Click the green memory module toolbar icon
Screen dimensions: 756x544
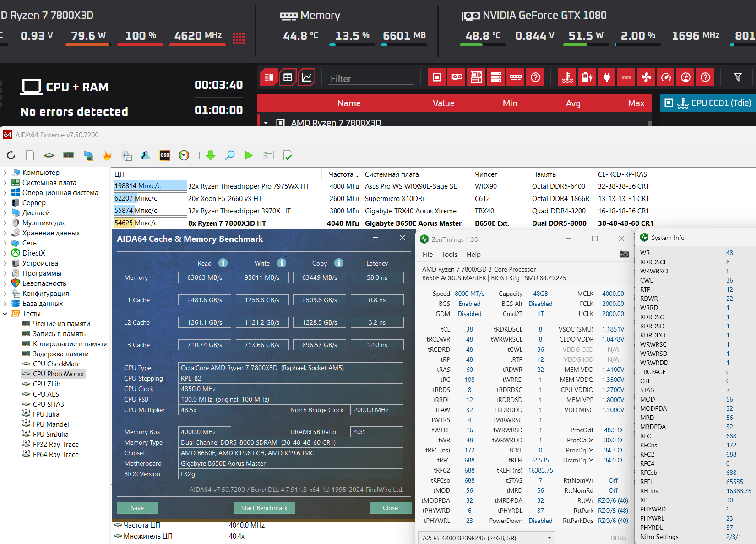pos(69,155)
